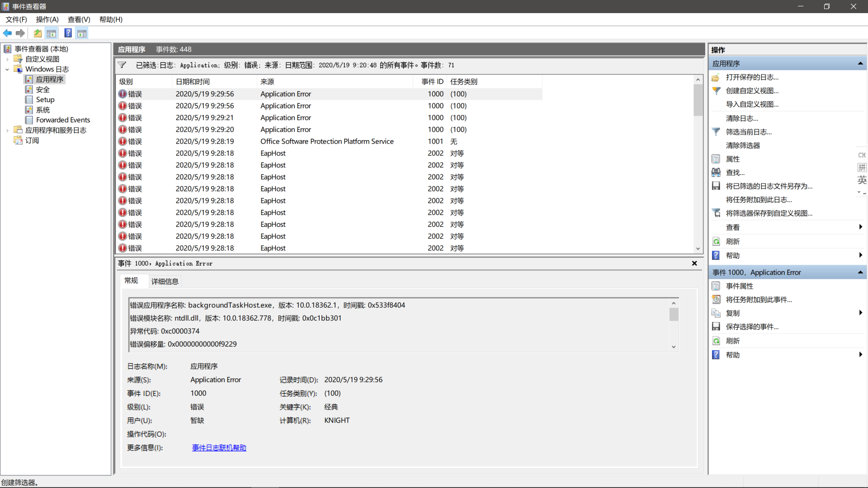Select the 创建自定义视图 funnel icon
This screenshot has width=868, height=488.
click(x=717, y=91)
